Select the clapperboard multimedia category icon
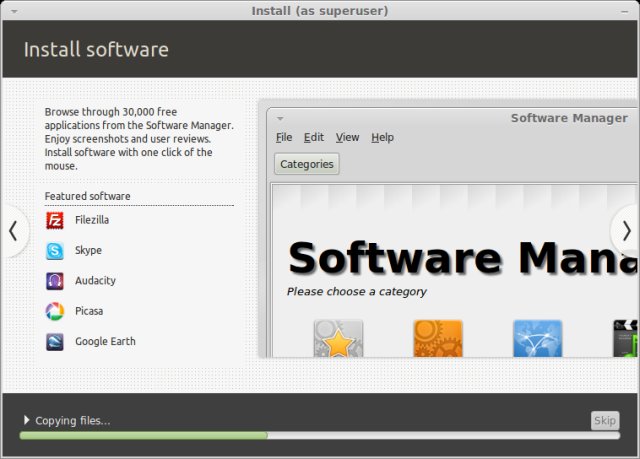640x459 pixels. click(625, 338)
